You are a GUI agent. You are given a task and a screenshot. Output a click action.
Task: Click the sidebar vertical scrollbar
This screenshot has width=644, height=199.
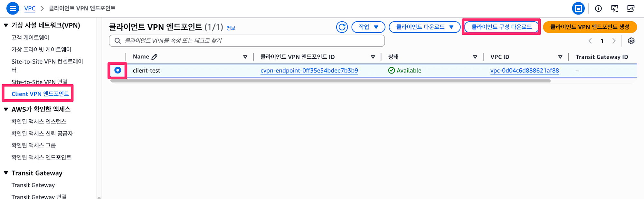pyautogui.click(x=99, y=197)
